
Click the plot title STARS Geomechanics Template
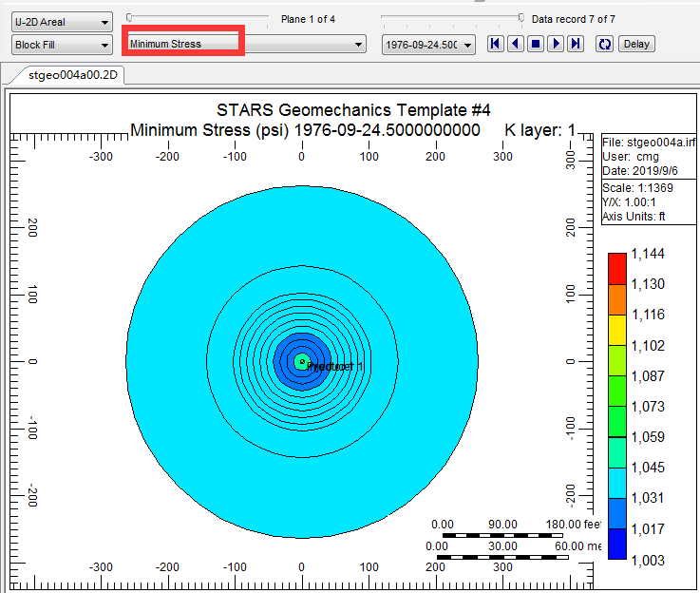[x=353, y=111]
